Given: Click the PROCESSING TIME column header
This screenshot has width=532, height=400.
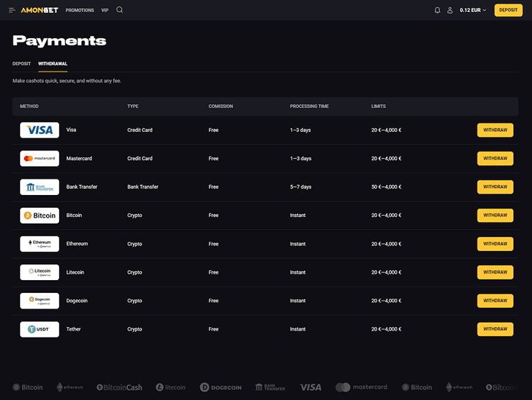Looking at the screenshot, I should tap(309, 106).
